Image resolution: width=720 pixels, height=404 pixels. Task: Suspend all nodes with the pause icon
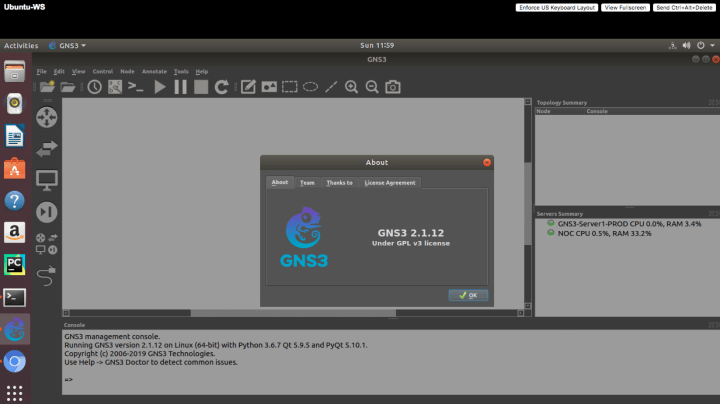(180, 87)
